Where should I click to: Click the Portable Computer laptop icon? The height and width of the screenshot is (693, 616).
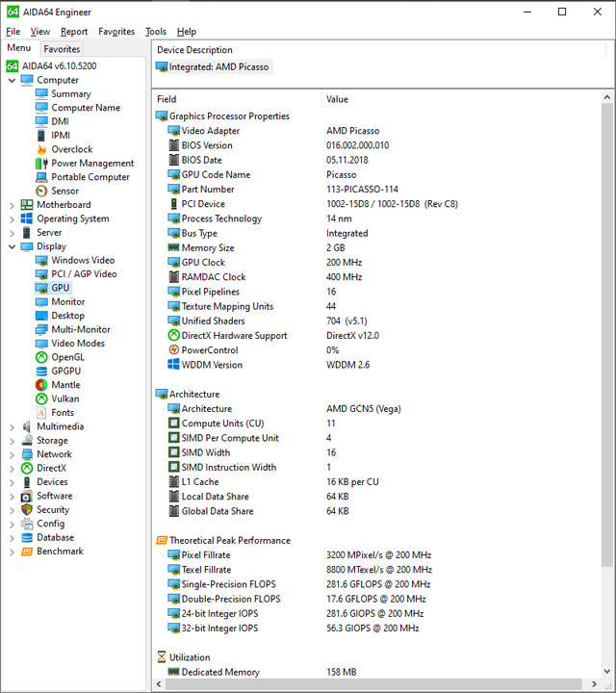coord(41,177)
